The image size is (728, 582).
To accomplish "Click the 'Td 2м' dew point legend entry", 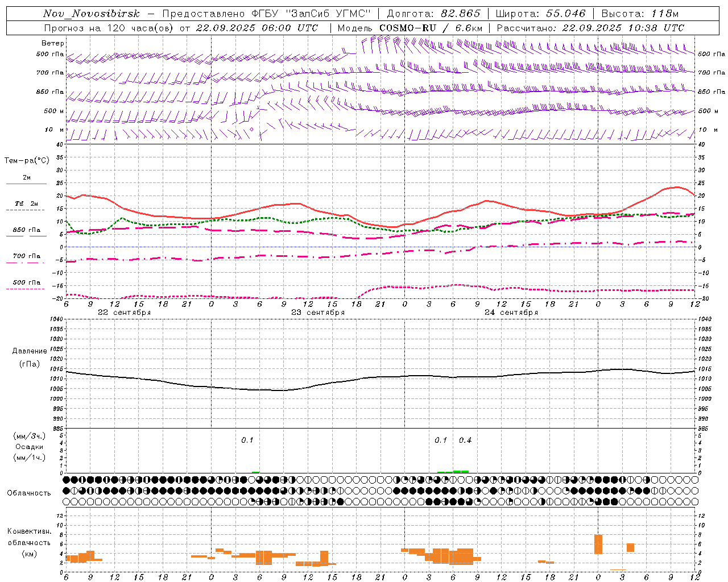I will coord(26,203).
